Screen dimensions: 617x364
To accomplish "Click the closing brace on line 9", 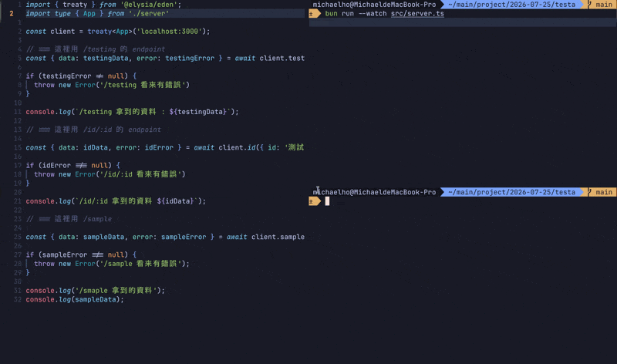I will pos(28,93).
